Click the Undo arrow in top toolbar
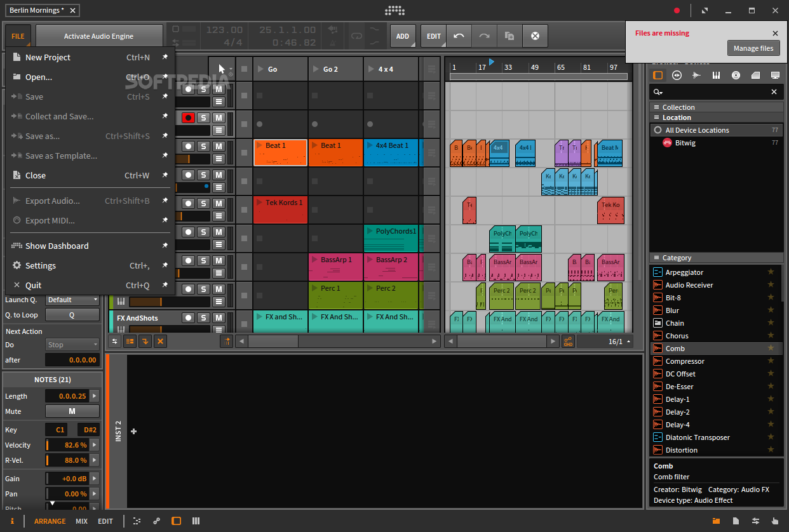 point(459,36)
